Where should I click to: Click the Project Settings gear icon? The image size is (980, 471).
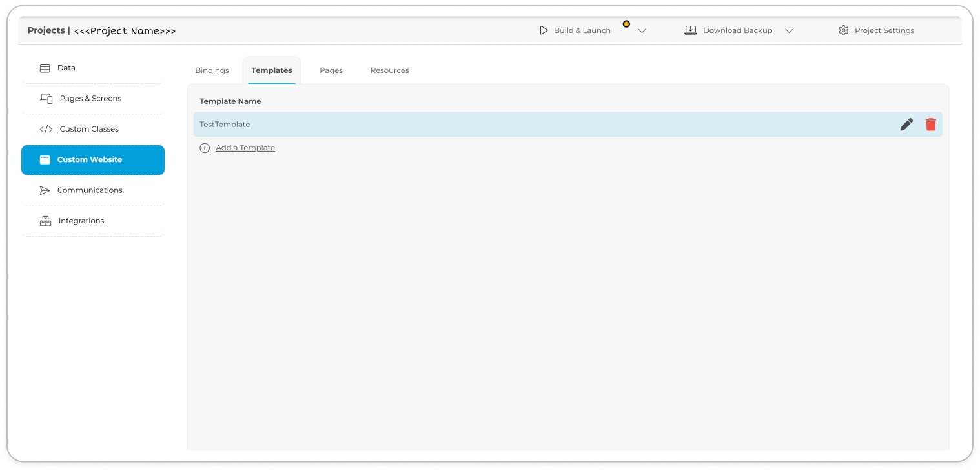coord(843,30)
